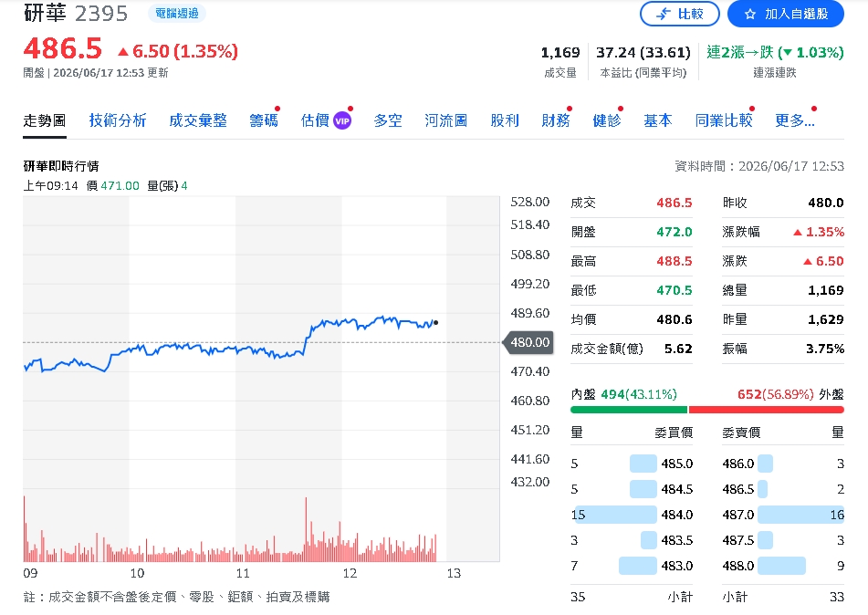Click the 連2漲→跌 streak indicator
868x615 pixels.
click(x=775, y=53)
